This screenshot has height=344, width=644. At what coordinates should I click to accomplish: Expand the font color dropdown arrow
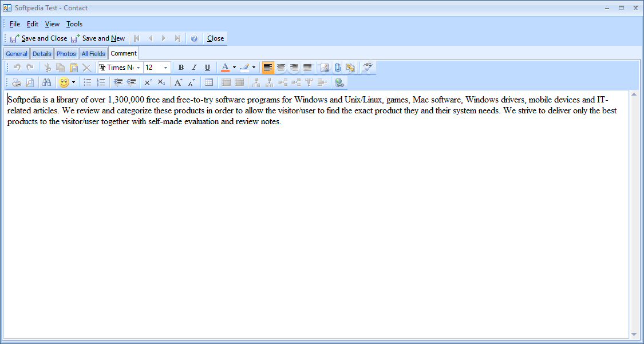[234, 68]
